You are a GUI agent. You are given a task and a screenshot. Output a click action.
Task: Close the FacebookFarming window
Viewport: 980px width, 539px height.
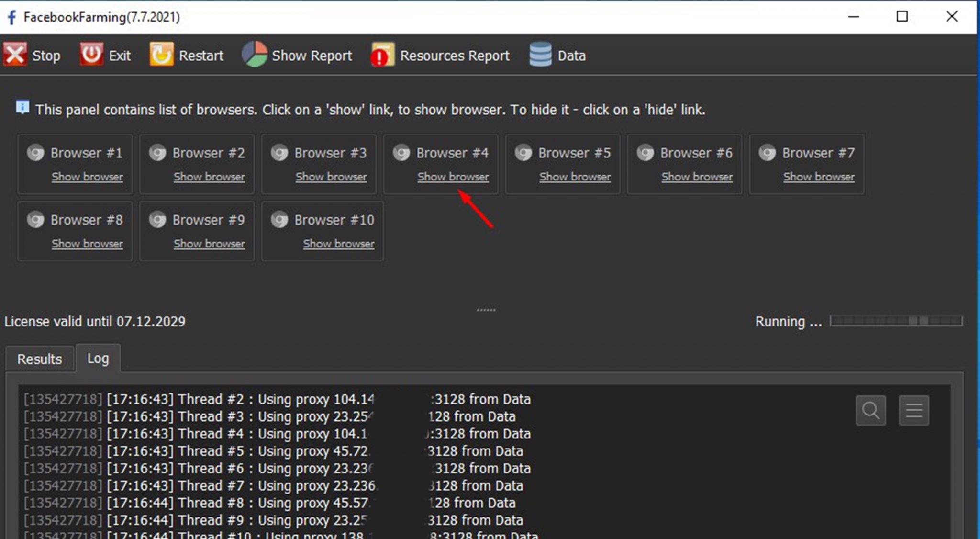(x=952, y=17)
